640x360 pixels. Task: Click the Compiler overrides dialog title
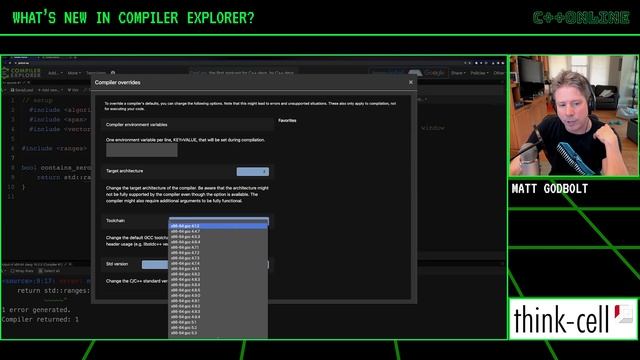click(118, 82)
